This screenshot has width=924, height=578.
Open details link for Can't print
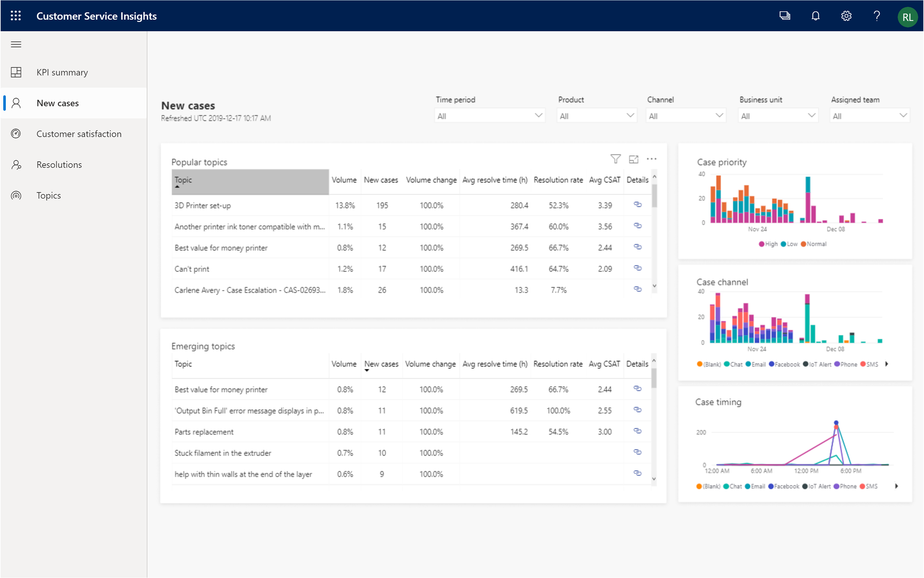637,268
